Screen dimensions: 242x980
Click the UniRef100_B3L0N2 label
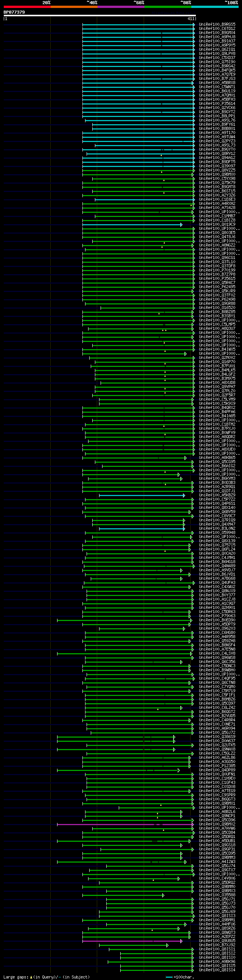point(217,528)
